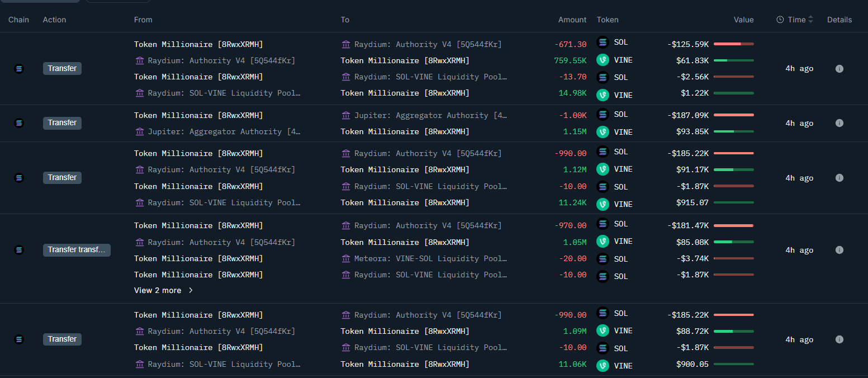The width and height of the screenshot is (868, 378).
Task: Click the SOL token icon beside -1.00K amount
Action: coord(603,115)
